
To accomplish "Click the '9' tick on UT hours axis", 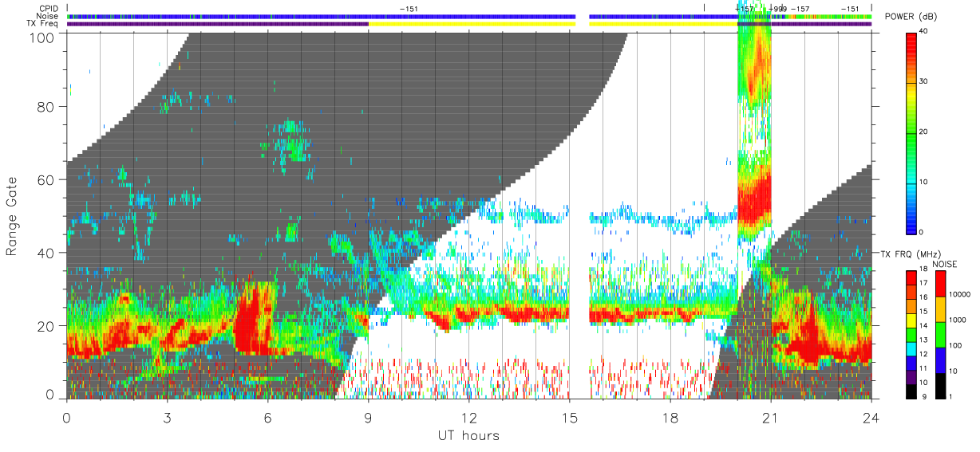I will [x=368, y=418].
